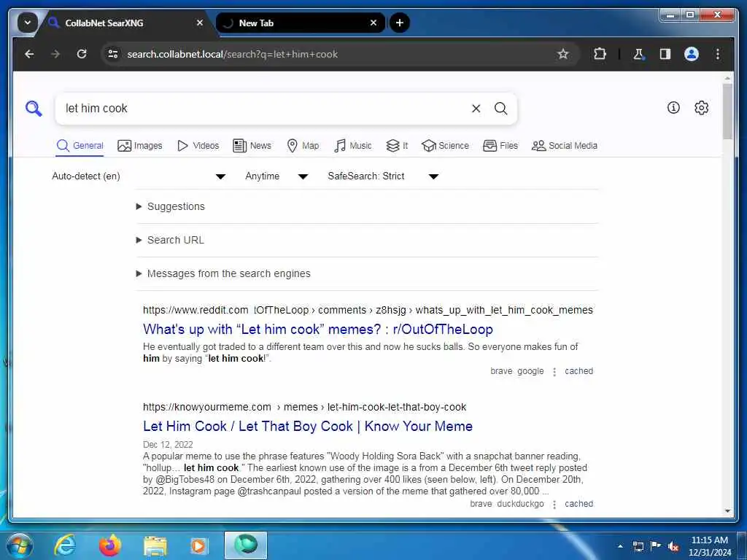
Task: Click the scrollbar down arrow
Action: click(727, 511)
